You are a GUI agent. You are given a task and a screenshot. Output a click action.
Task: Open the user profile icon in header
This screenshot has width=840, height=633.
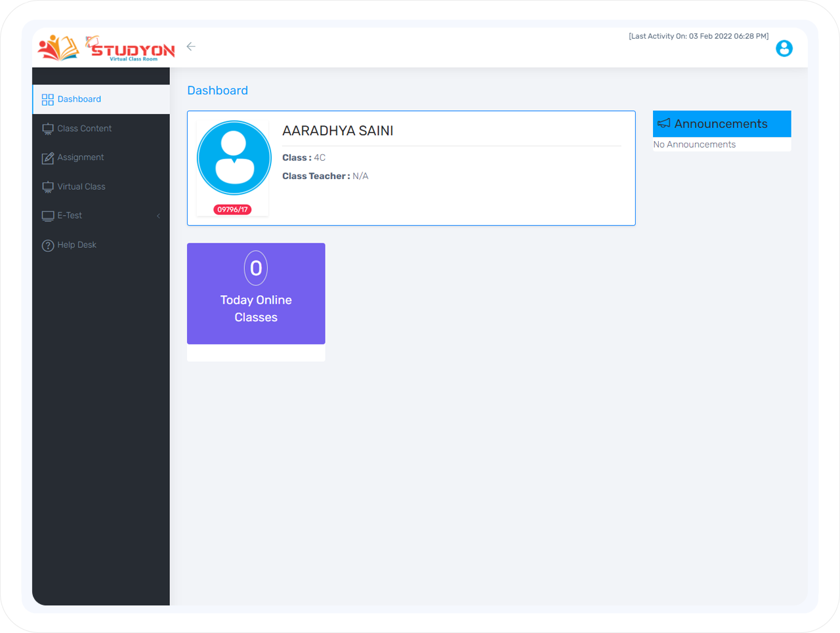pyautogui.click(x=784, y=48)
